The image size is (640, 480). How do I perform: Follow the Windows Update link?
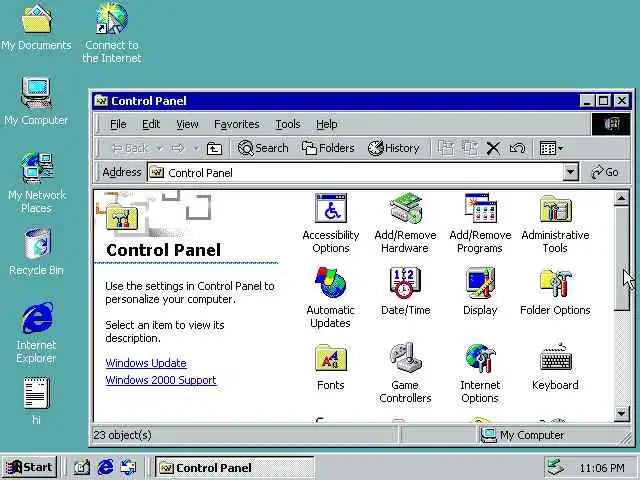[x=146, y=363]
